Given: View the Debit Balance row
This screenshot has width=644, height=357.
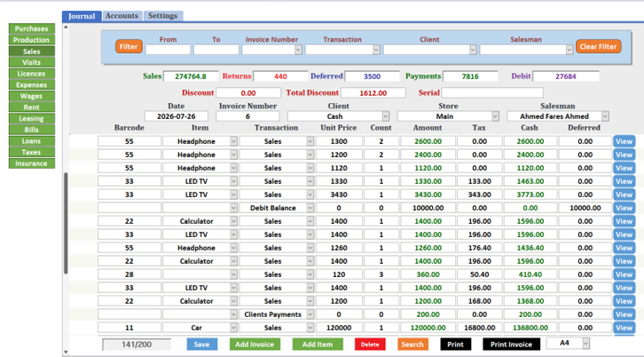Looking at the screenshot, I should (x=624, y=208).
